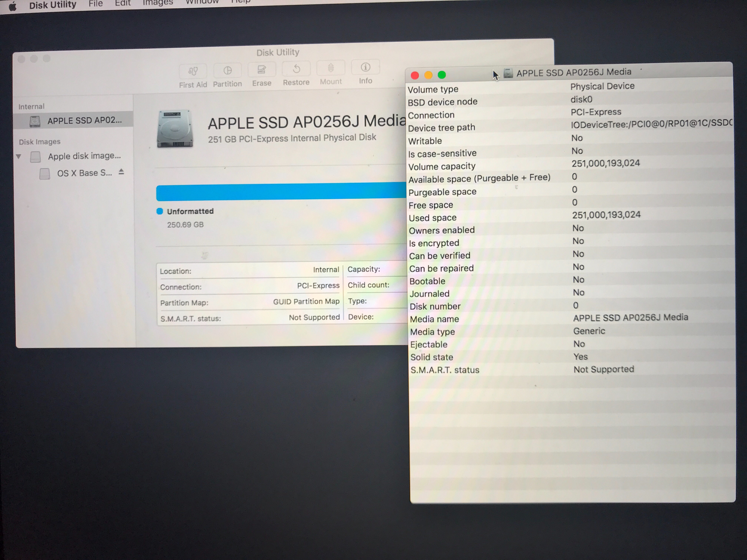Open the Apple menu

pyautogui.click(x=12, y=6)
